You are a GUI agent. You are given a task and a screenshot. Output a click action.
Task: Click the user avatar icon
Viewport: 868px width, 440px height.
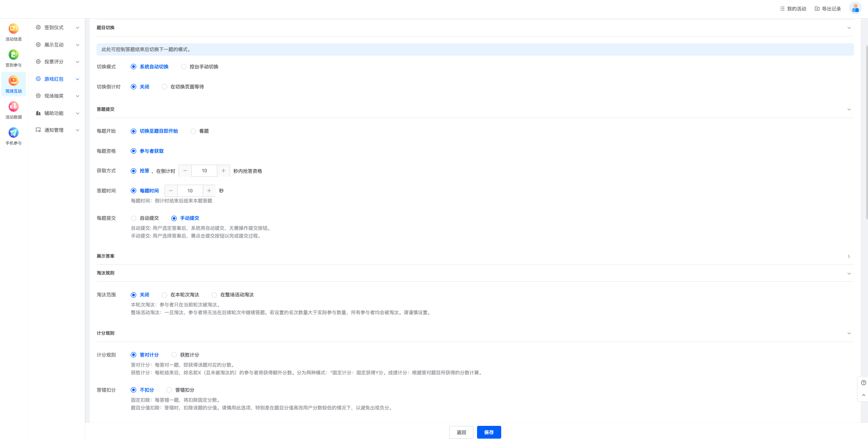point(855,8)
